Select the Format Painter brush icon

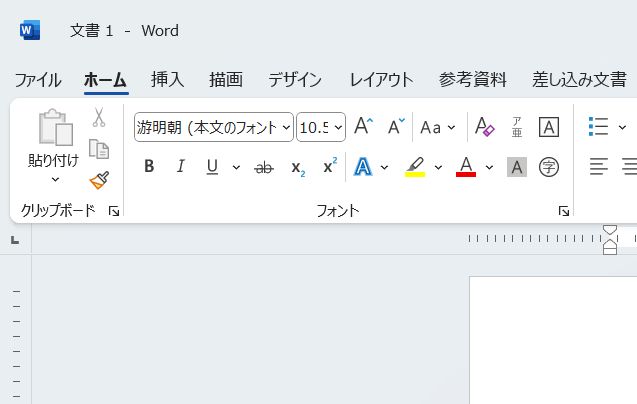pos(99,180)
